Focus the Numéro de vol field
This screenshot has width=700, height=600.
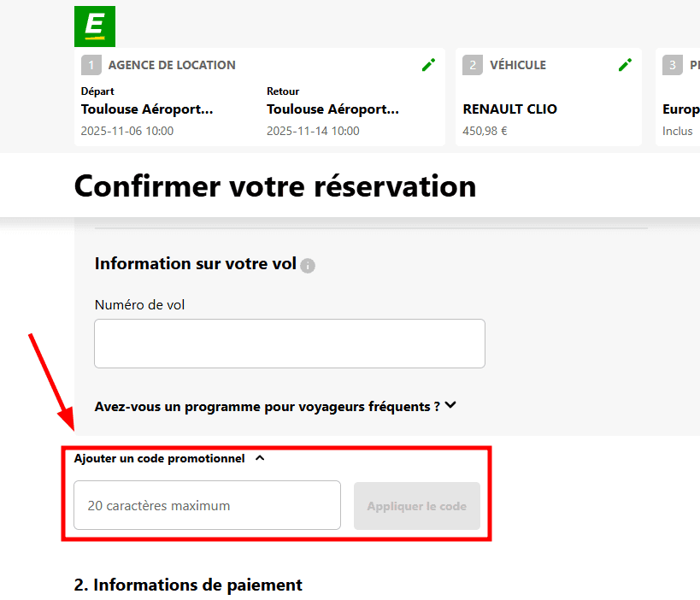click(289, 344)
